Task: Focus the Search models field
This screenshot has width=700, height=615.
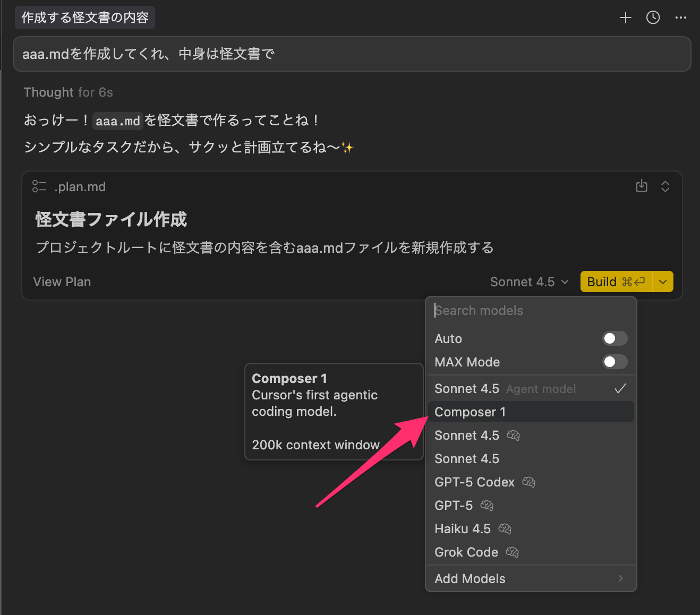Action: pyautogui.click(x=531, y=311)
